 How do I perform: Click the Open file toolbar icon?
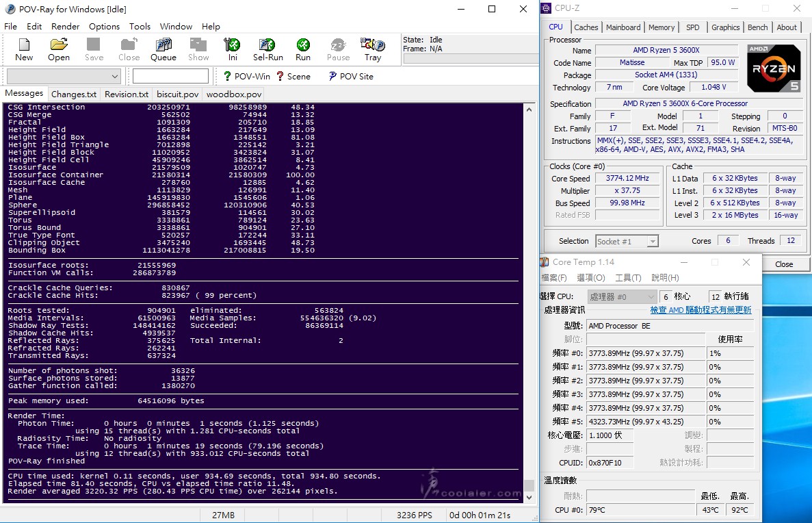click(59, 50)
